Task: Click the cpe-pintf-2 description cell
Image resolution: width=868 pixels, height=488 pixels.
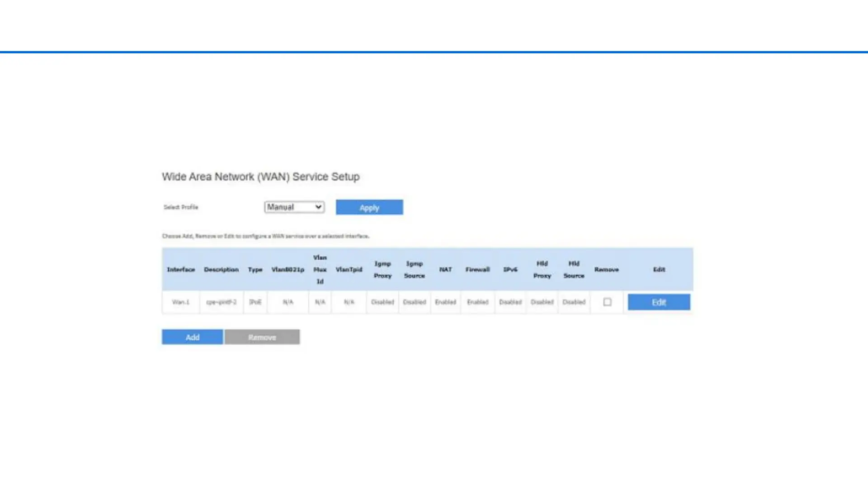Action: 221,302
